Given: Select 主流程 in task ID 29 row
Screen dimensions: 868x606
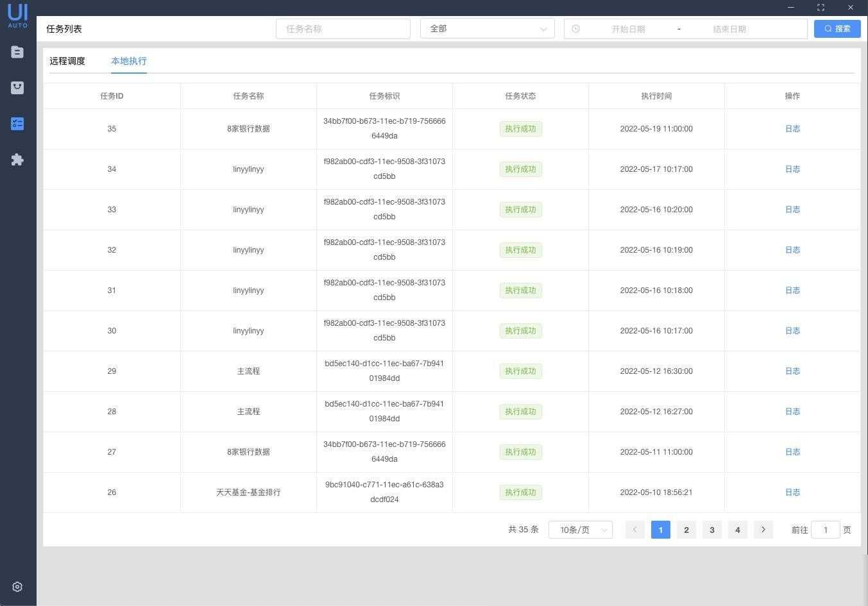Looking at the screenshot, I should [x=248, y=371].
